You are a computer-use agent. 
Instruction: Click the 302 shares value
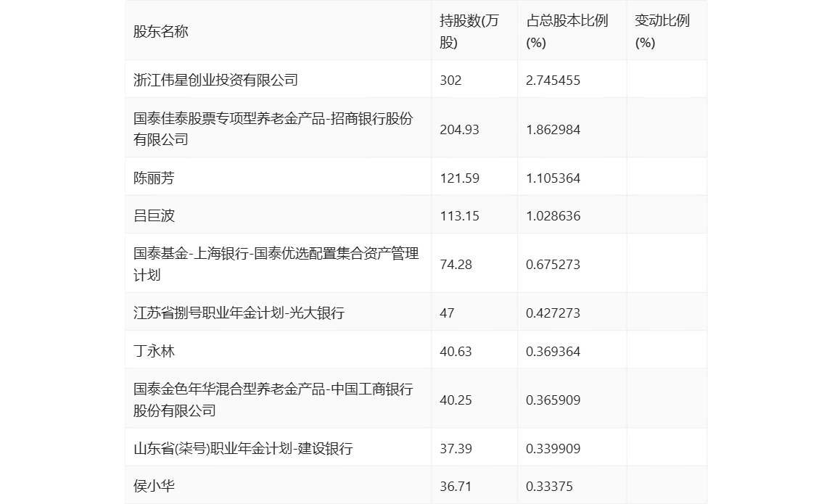(450, 80)
